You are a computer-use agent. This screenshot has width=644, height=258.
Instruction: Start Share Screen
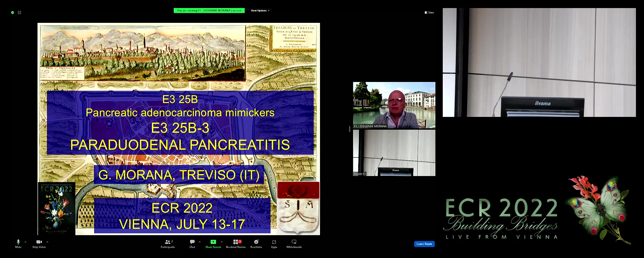[x=213, y=244]
